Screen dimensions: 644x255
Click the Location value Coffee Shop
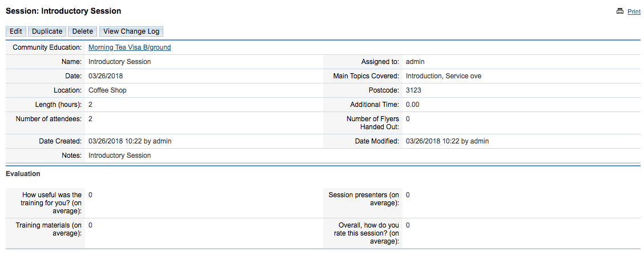107,90
